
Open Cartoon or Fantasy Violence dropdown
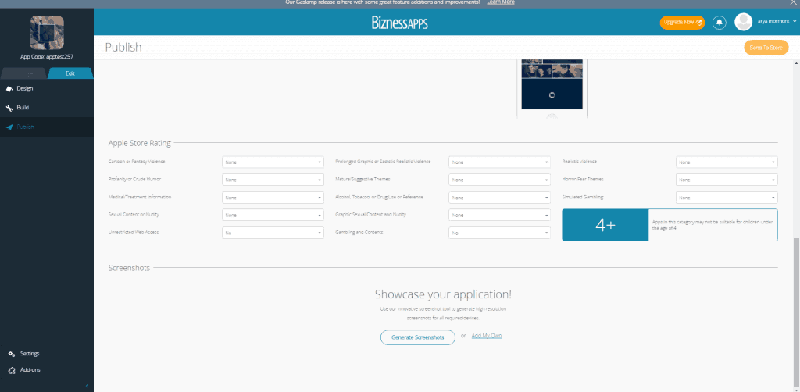tap(273, 162)
